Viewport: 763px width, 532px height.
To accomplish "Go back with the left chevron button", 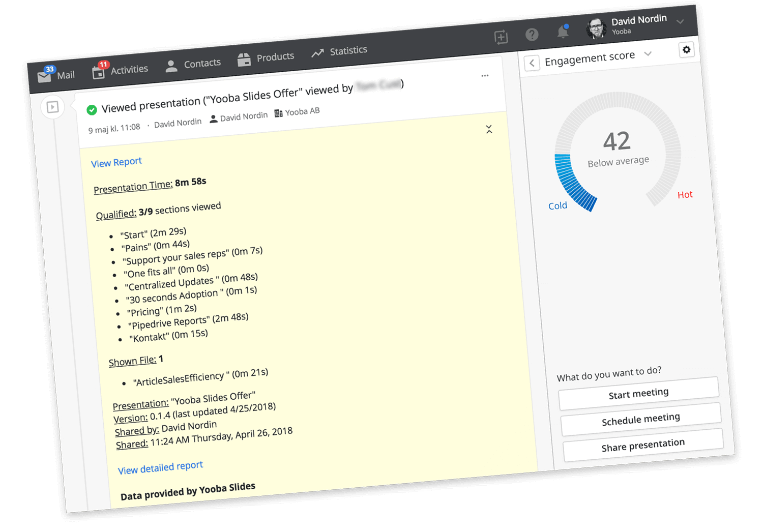I will tap(532, 63).
